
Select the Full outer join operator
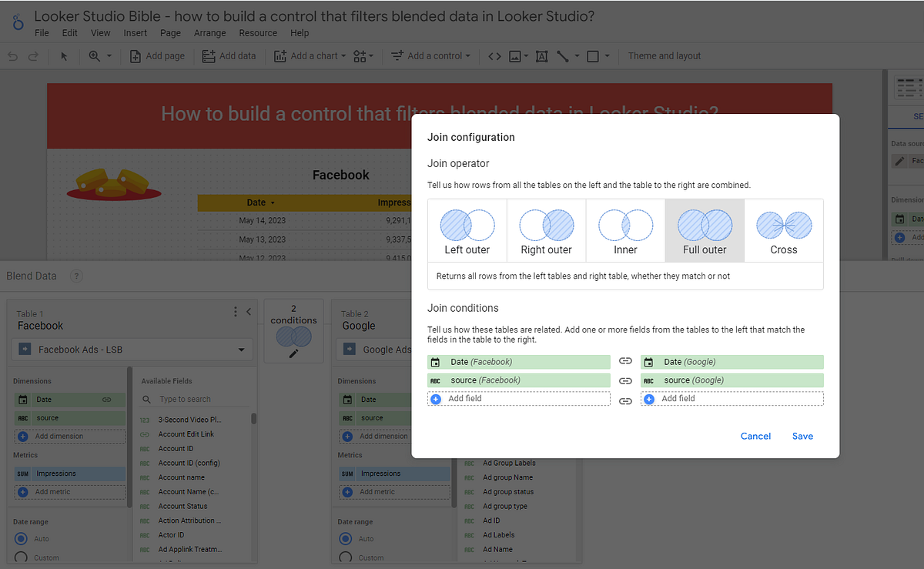704,230
